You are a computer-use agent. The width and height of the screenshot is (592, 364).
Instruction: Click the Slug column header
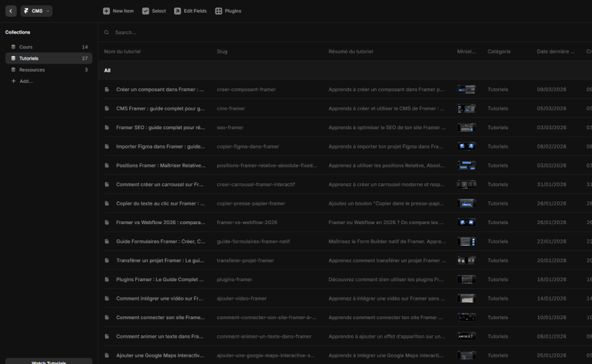[222, 52]
